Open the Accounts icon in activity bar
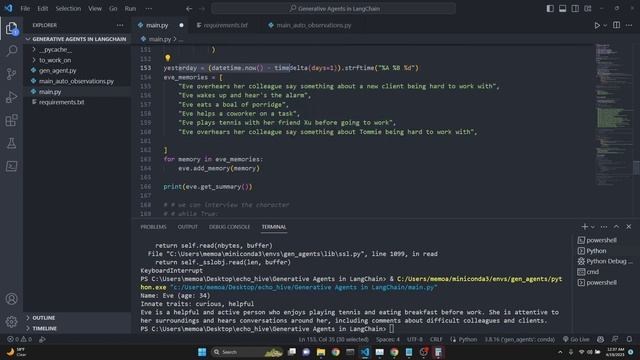The image size is (640, 360). pyautogui.click(x=11, y=299)
